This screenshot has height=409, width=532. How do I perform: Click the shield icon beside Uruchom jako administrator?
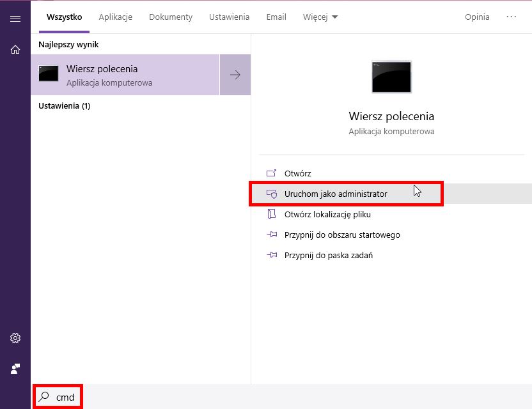point(271,194)
